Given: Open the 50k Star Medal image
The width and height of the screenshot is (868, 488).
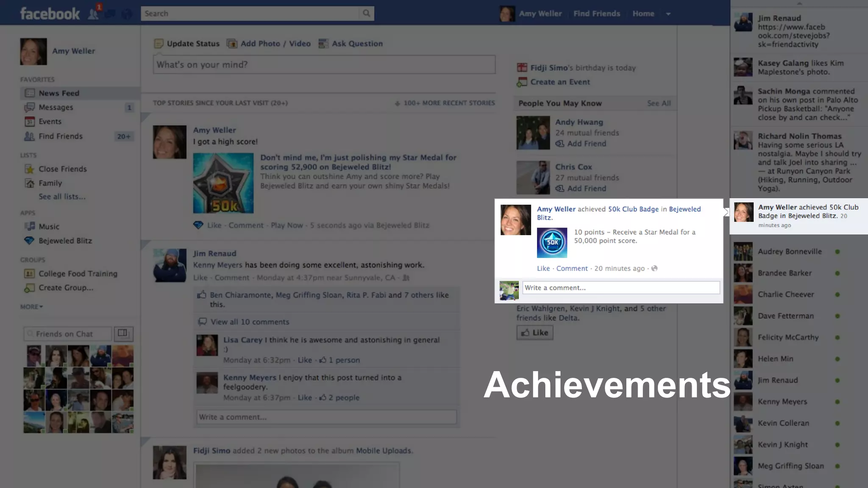Looking at the screenshot, I should tap(223, 183).
